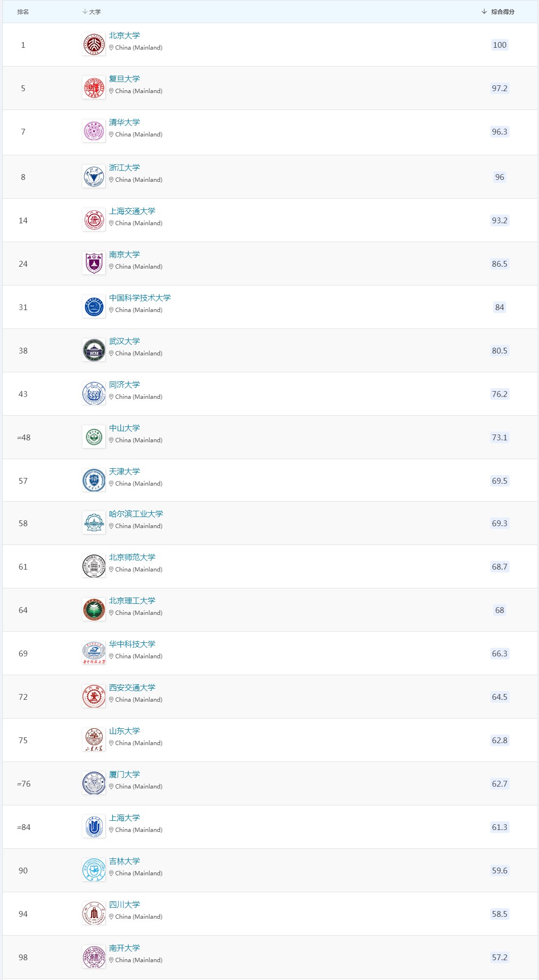Click the Nanjing University shield logo
The height and width of the screenshot is (980, 539).
(x=94, y=263)
